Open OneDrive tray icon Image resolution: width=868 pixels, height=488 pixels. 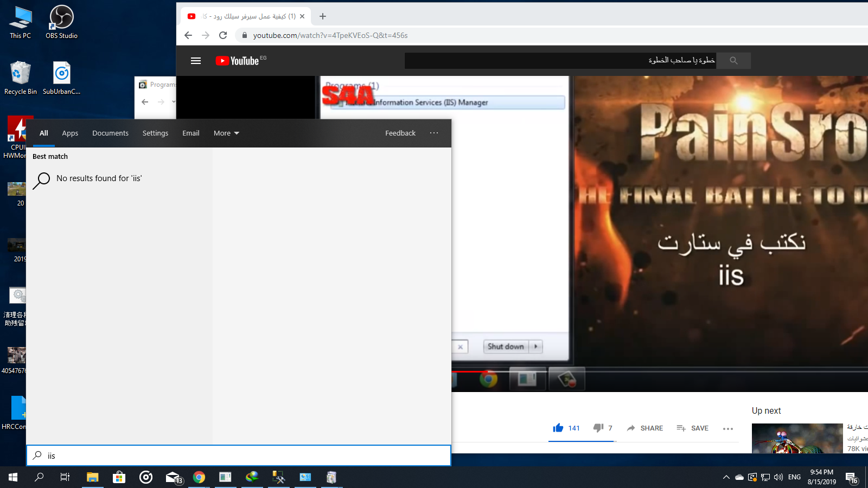point(739,477)
